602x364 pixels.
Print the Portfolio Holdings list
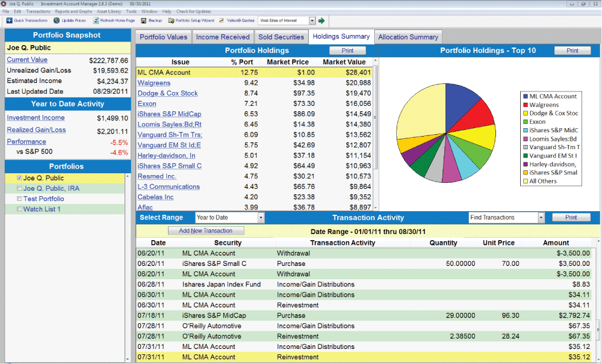pos(347,51)
